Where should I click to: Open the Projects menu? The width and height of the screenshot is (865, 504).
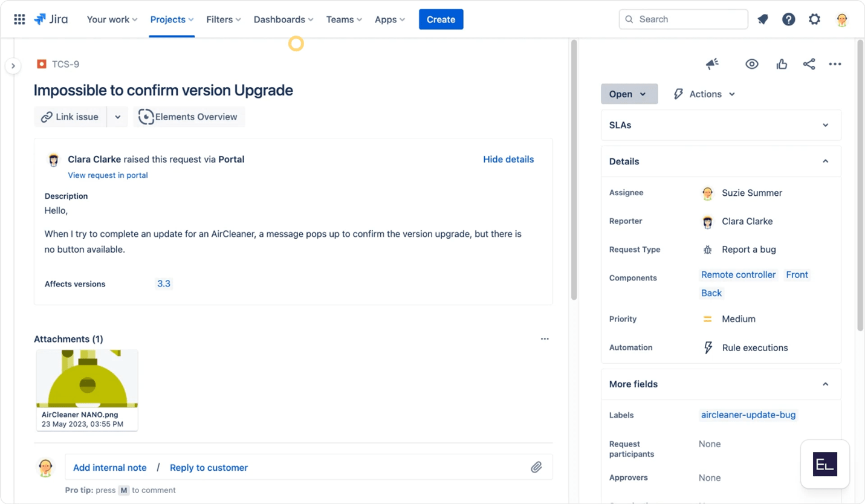[x=172, y=19]
